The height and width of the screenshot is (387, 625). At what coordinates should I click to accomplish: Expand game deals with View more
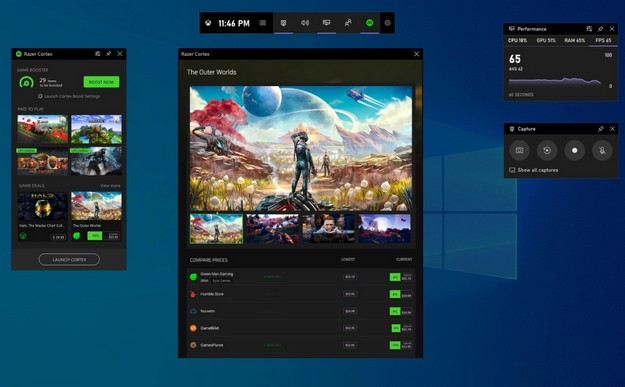[x=110, y=186]
